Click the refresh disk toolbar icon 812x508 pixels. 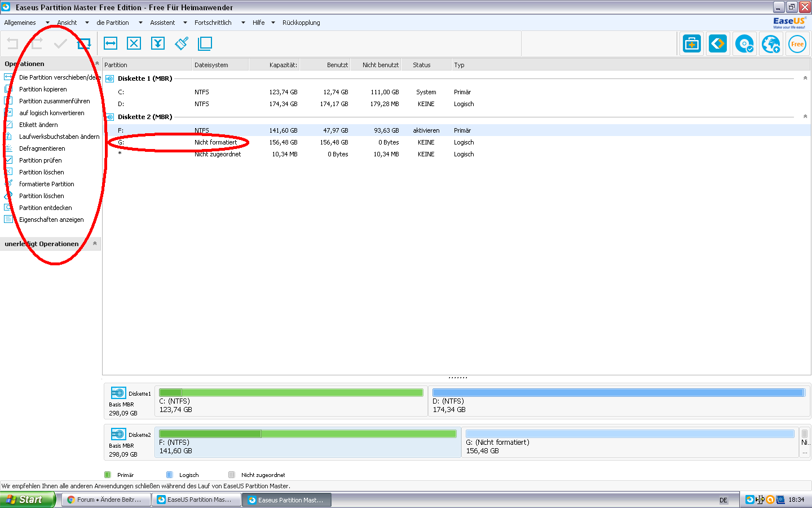click(84, 43)
